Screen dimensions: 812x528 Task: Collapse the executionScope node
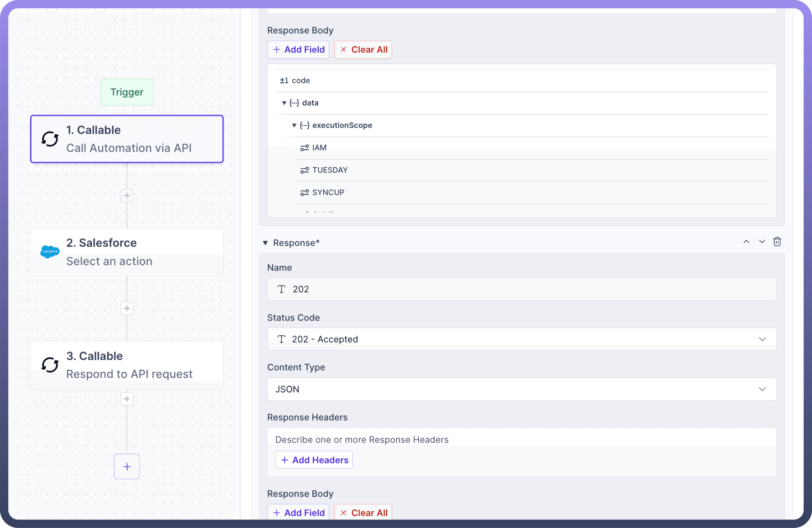click(x=294, y=126)
